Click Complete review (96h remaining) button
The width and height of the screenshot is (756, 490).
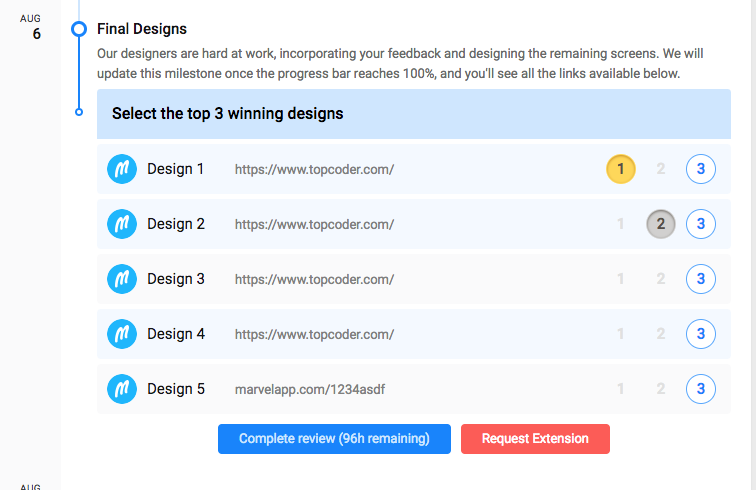pos(334,439)
